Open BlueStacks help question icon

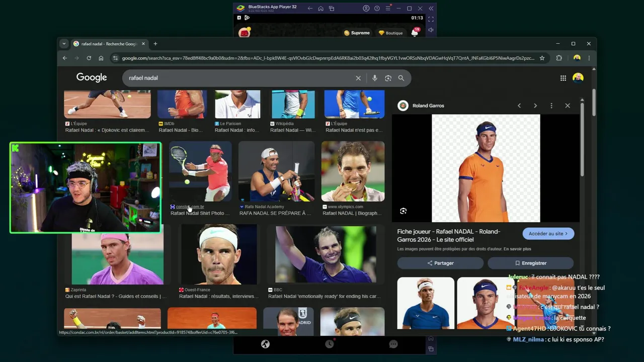(x=377, y=9)
